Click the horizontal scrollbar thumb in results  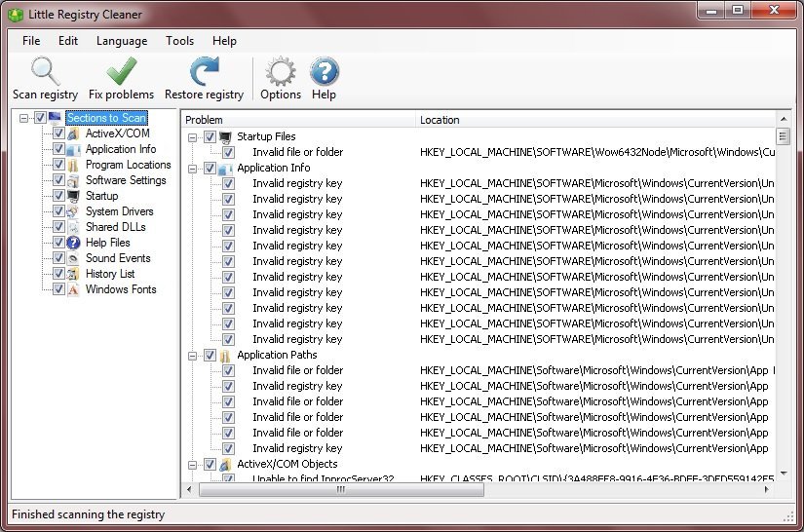click(341, 489)
